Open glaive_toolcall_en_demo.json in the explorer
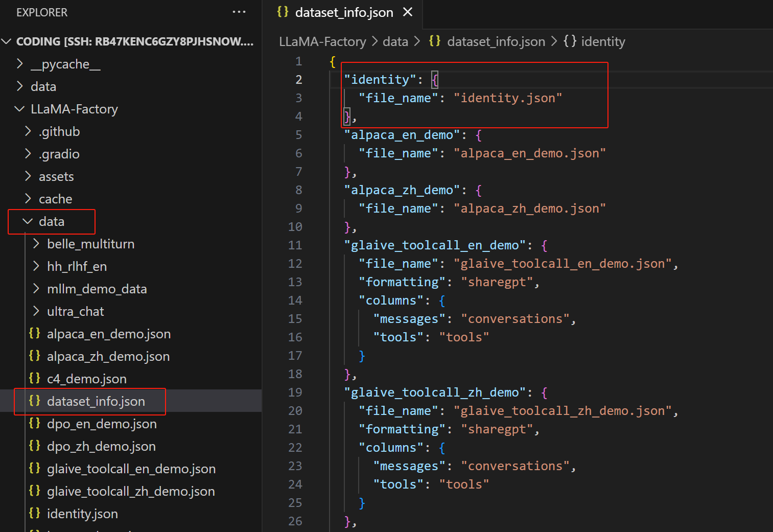 [131, 469]
